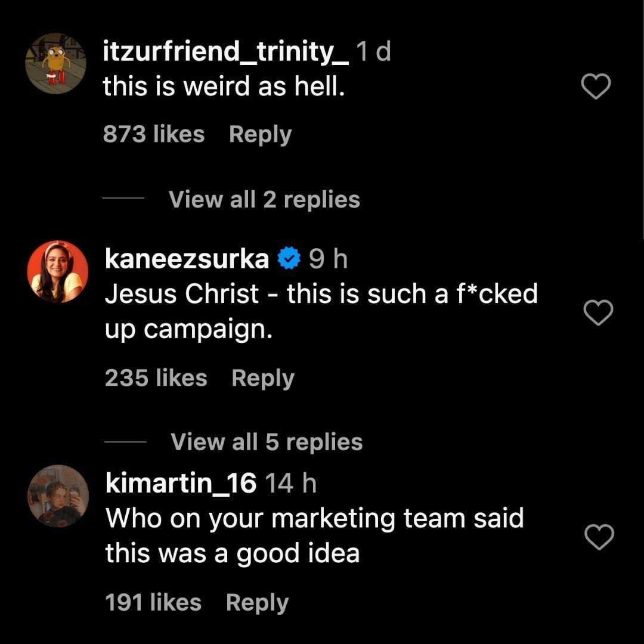The width and height of the screenshot is (644, 644).
Task: View the 873 likes list
Action: pyautogui.click(x=153, y=134)
